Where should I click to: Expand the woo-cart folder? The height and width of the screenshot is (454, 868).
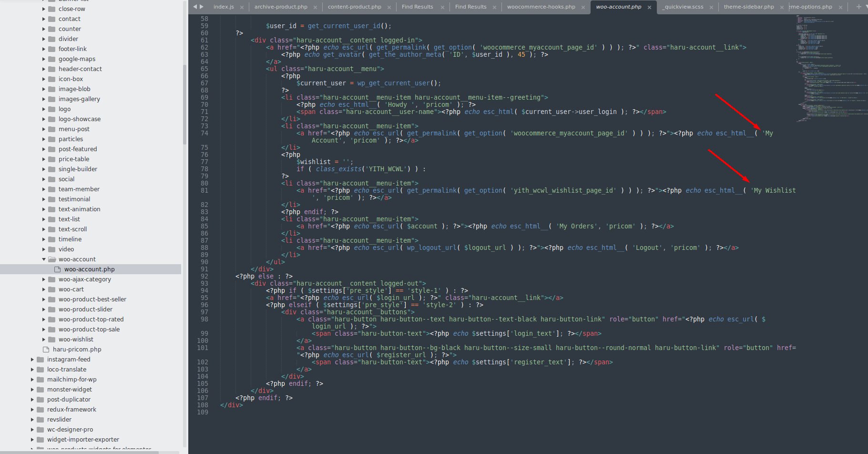pyautogui.click(x=44, y=289)
